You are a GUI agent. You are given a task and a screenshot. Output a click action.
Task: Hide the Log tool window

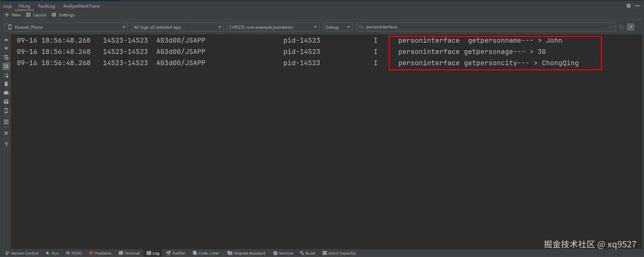tap(638, 6)
